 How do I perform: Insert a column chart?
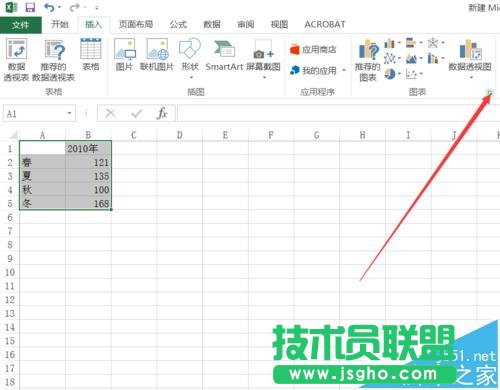[390, 43]
